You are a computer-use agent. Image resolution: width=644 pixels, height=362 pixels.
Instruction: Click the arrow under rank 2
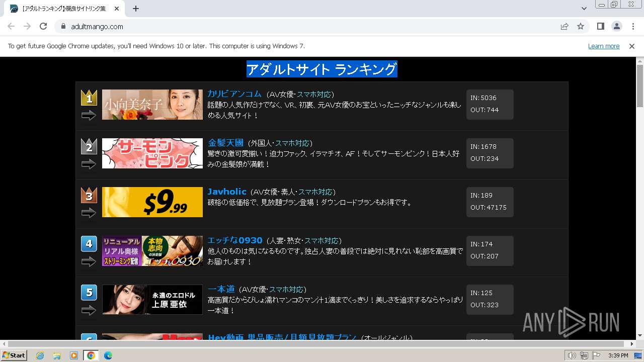click(89, 164)
